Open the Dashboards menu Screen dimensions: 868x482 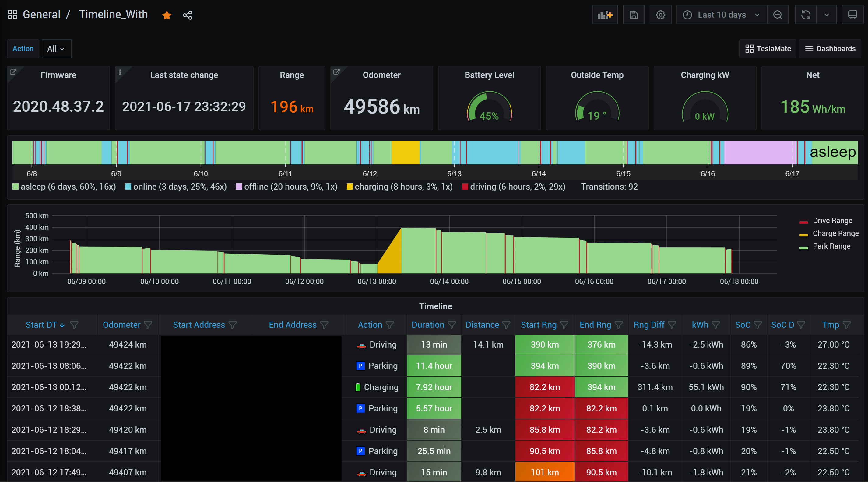click(x=830, y=48)
